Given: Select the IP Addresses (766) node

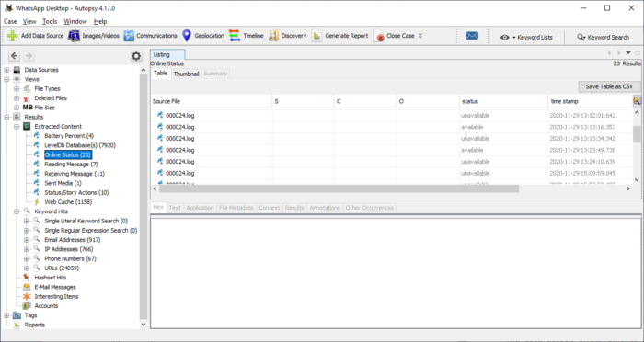Looking at the screenshot, I should (x=69, y=249).
